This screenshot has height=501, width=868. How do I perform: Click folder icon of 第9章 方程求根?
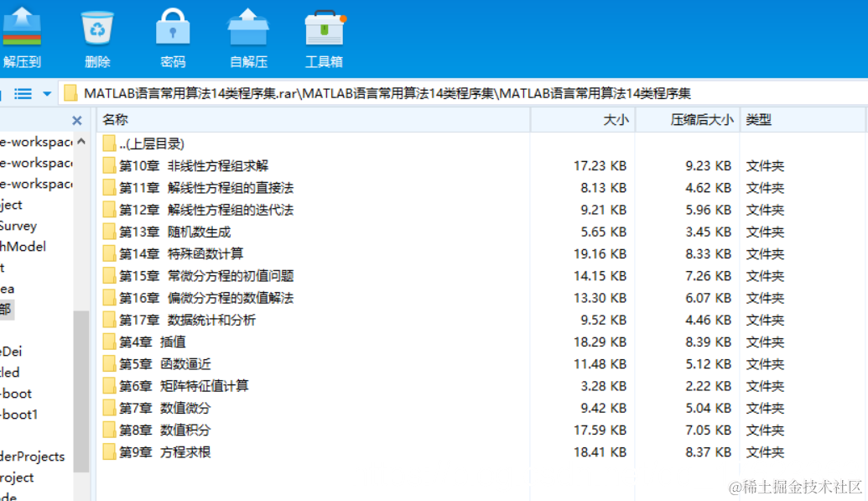coord(109,452)
